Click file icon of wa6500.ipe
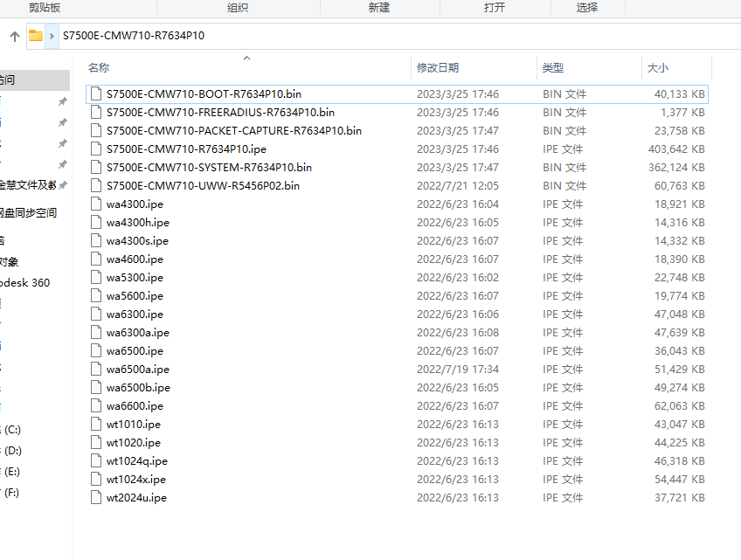741x560 pixels. click(x=96, y=351)
